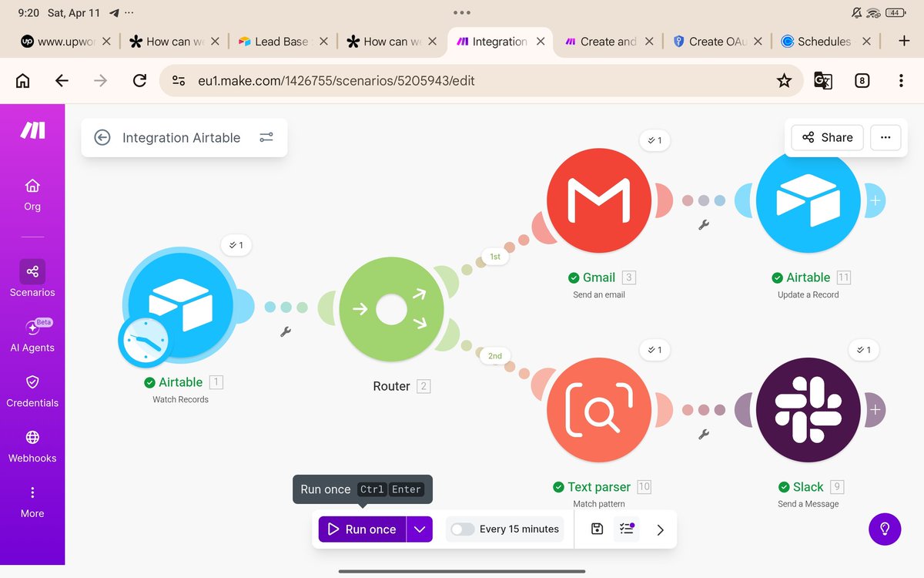
Task: Open the Gmail Send an email module
Action: [599, 200]
